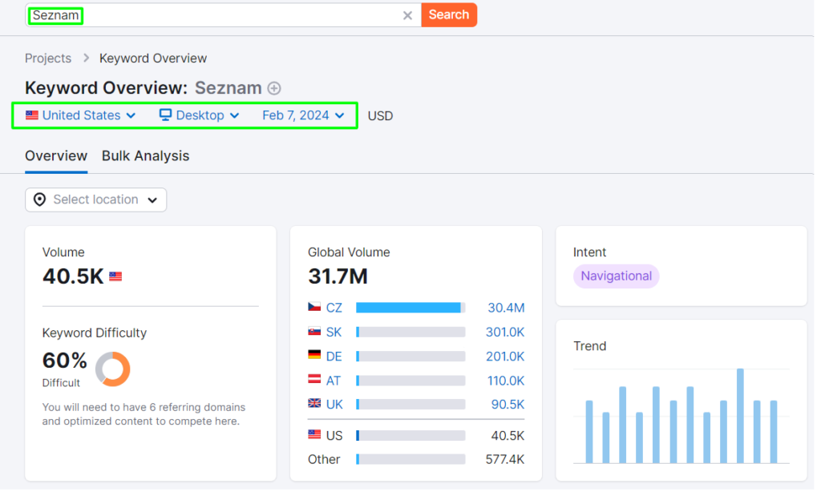Click the 40.5K Volume value
Screen dimensions: 821x504
(73, 276)
